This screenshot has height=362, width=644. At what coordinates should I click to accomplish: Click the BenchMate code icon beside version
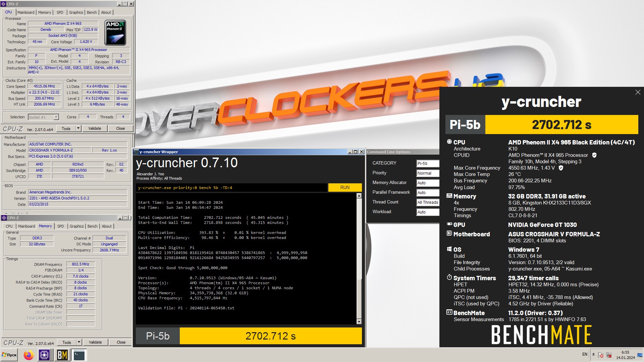449,312
